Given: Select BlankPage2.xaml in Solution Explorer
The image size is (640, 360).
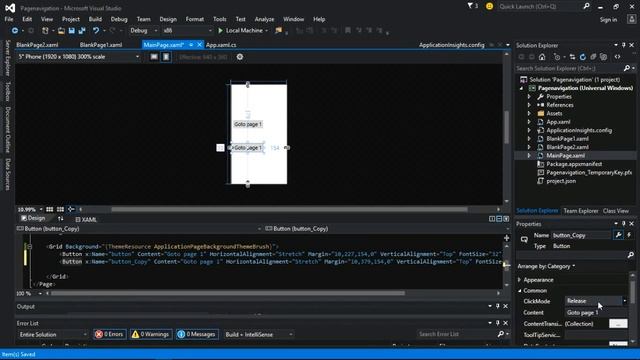Looking at the screenshot, I should [567, 147].
